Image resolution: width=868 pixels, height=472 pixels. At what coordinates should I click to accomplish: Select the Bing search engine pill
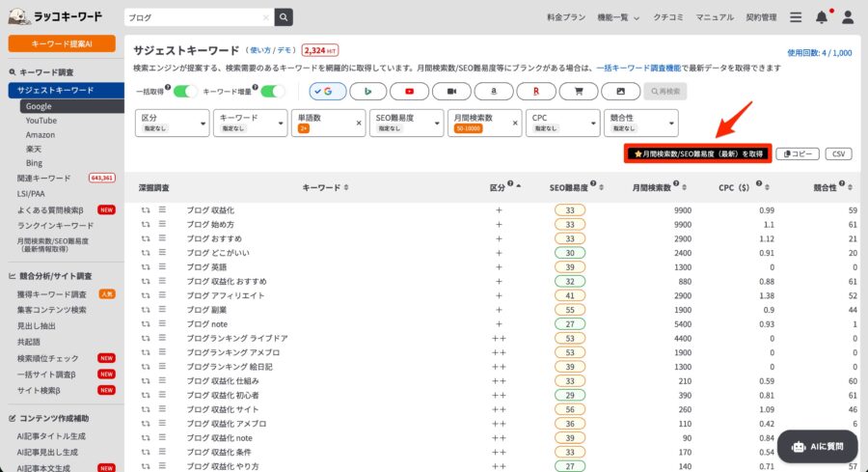(367, 92)
